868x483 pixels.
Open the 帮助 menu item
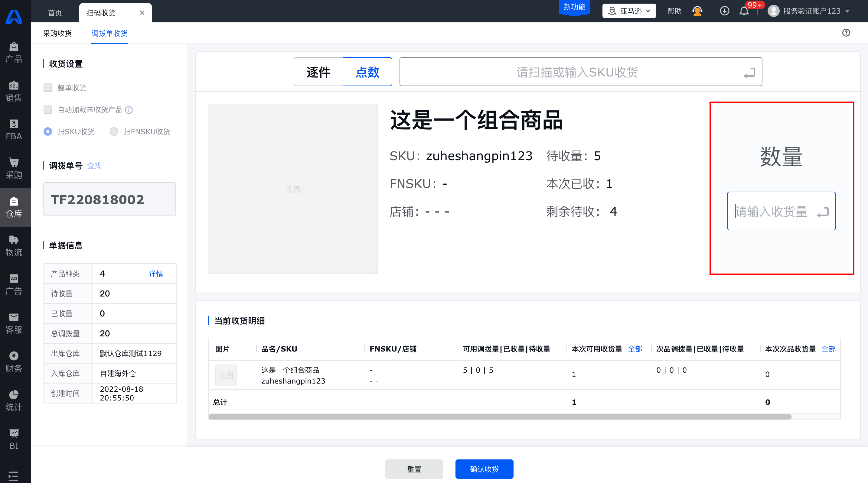point(674,11)
